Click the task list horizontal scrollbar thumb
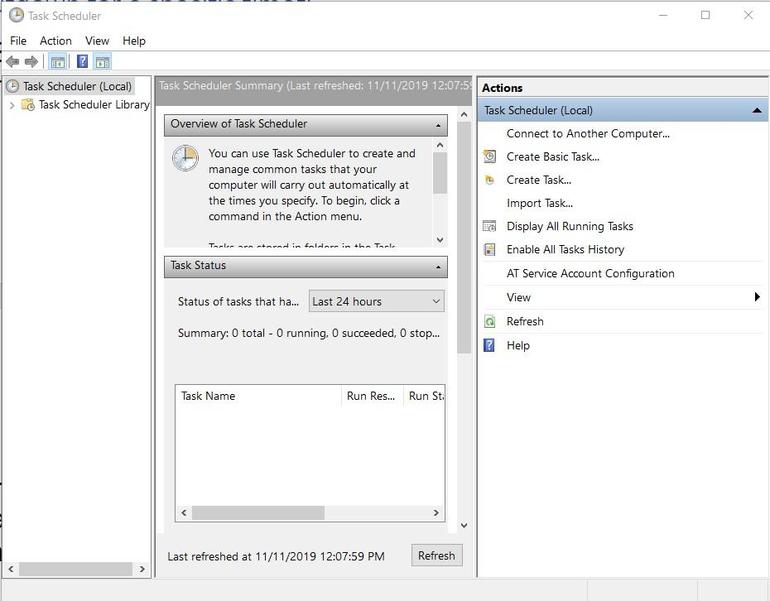The image size is (770, 601). (258, 513)
